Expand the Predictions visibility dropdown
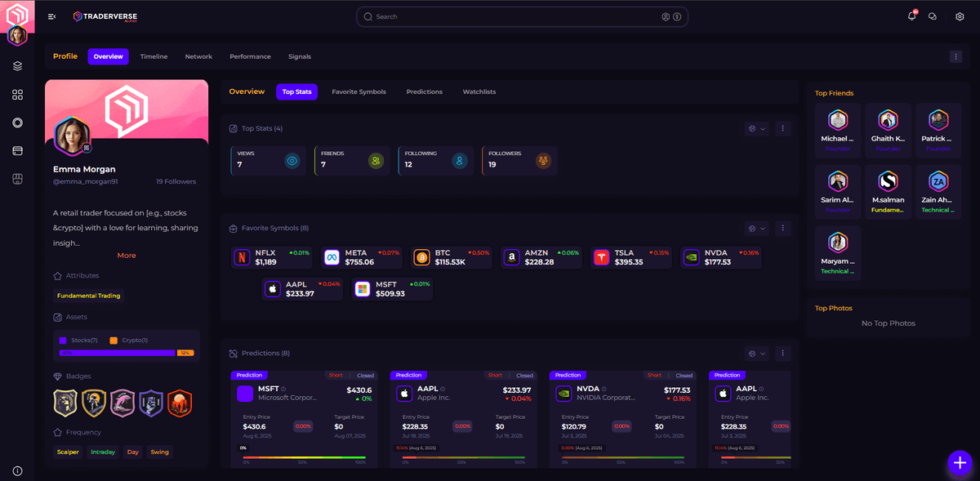Image resolution: width=980 pixels, height=481 pixels. pos(757,354)
